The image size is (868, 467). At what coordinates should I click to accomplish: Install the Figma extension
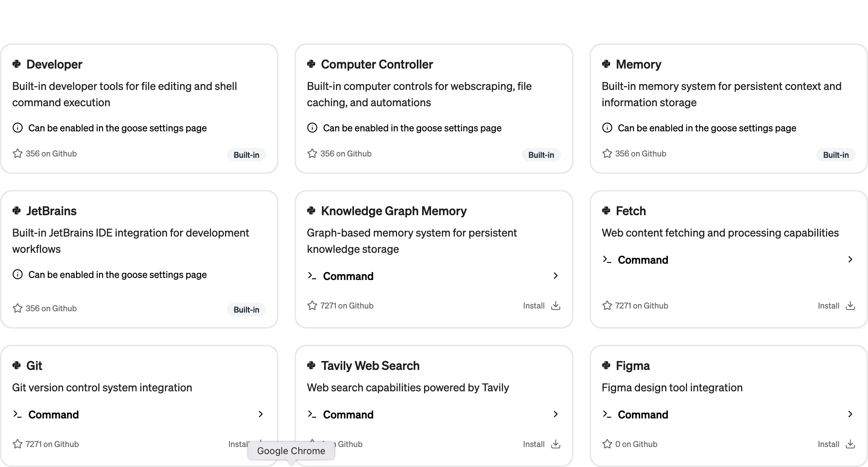pyautogui.click(x=829, y=444)
